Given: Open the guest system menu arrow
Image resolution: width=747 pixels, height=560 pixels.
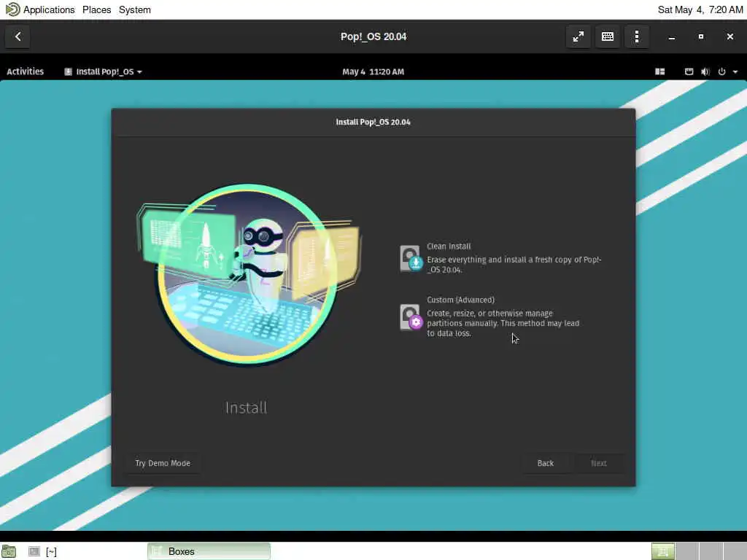Looking at the screenshot, I should (735, 72).
